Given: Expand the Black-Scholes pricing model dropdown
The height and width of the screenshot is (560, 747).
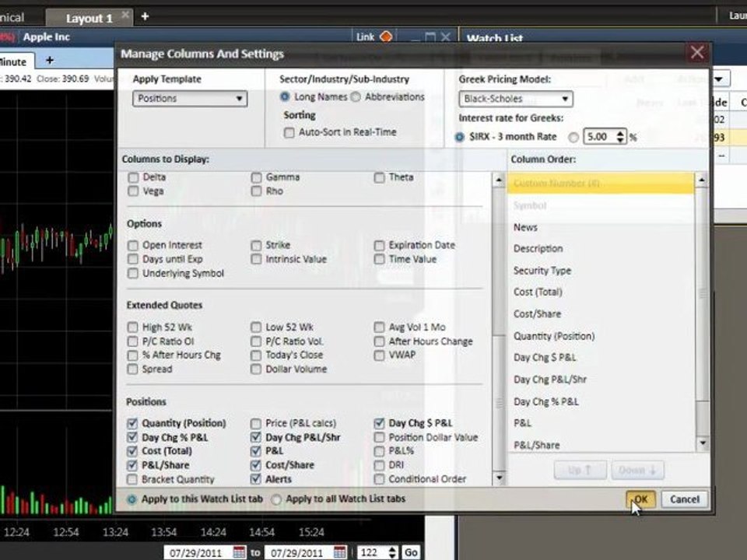Looking at the screenshot, I should [515, 99].
